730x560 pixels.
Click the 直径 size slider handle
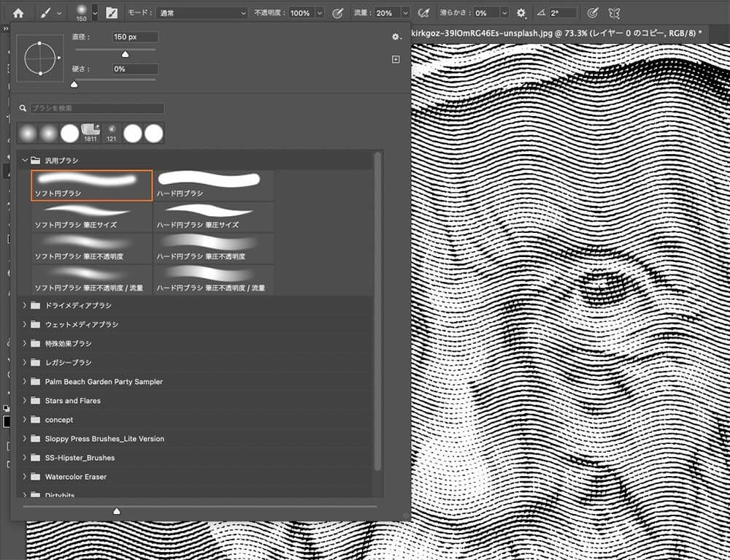(x=125, y=55)
